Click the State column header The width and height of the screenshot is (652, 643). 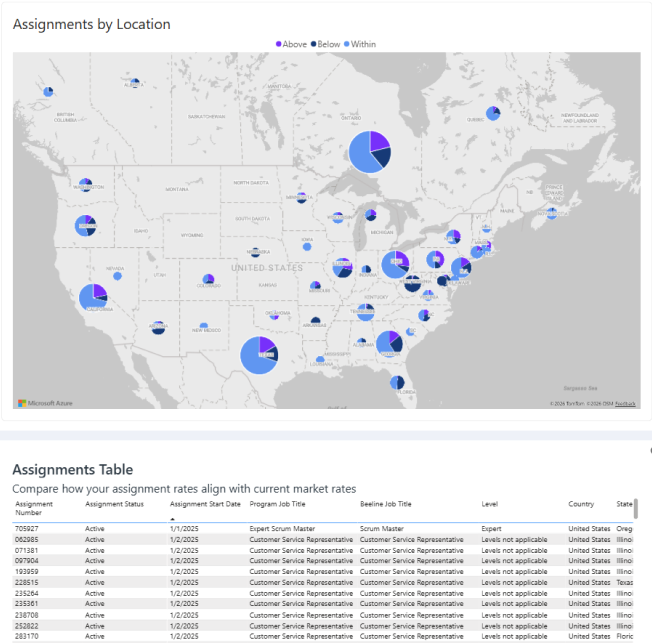point(624,504)
